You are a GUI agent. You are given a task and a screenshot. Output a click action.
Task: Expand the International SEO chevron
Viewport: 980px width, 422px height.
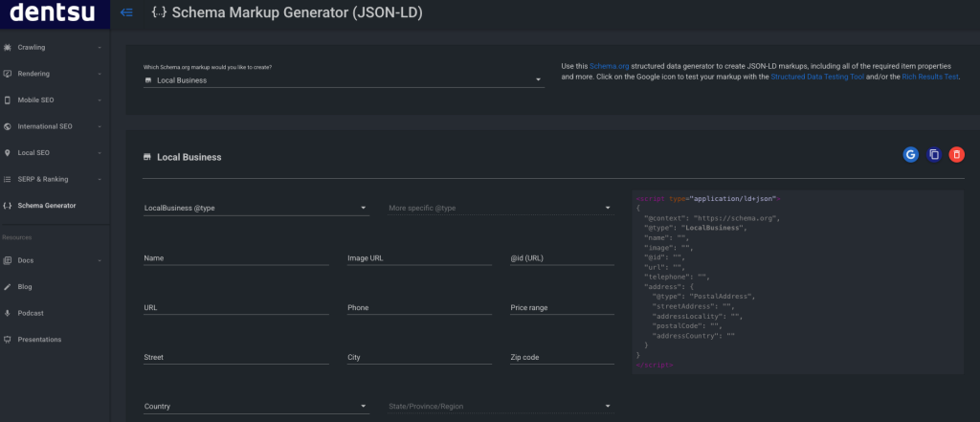(x=100, y=126)
